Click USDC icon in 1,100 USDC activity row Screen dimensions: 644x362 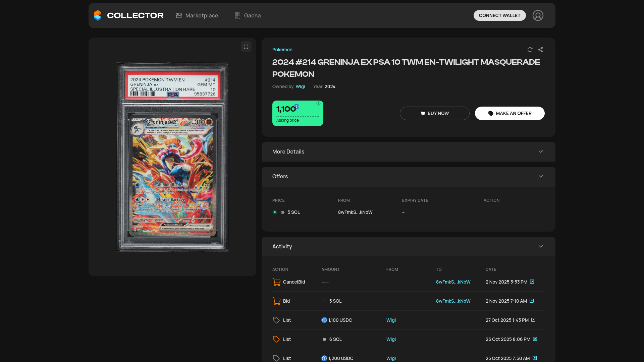[x=324, y=320]
